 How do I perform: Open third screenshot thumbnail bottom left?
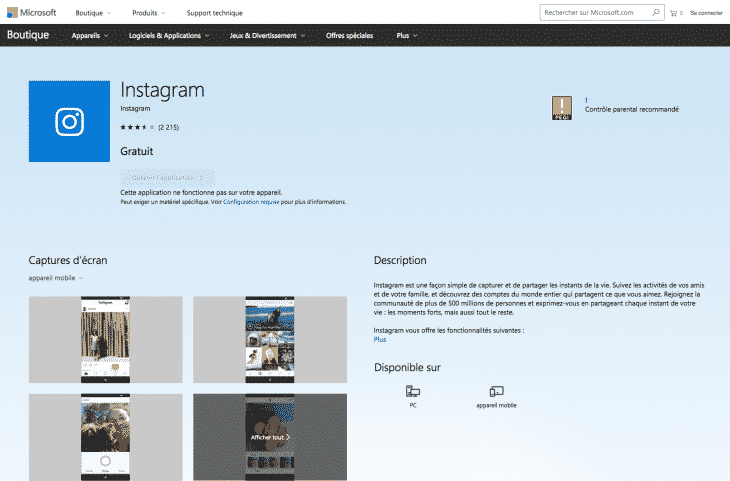[106, 437]
